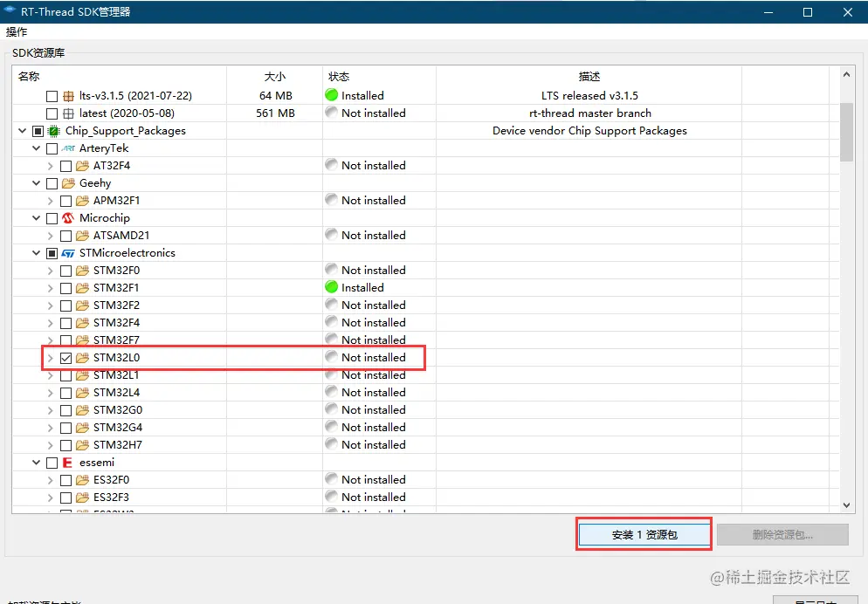Click the vertical scrollbar thumb
Viewport: 868px width, 604px height.
pos(846,132)
